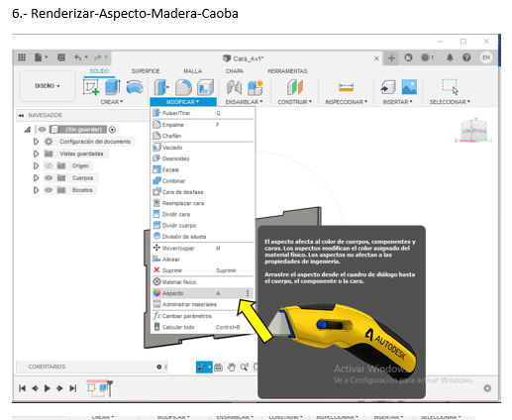The image size is (512, 420).
Task: Click the Pan hand tool
Action: [x=231, y=367]
